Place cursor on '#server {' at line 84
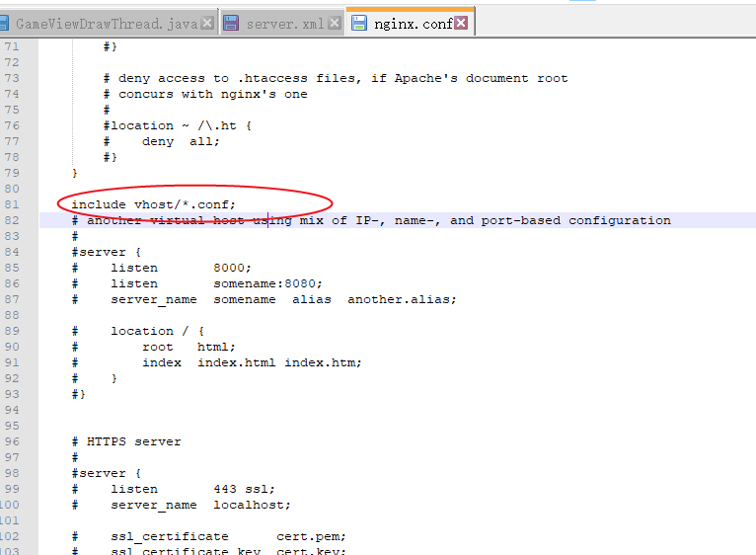 point(106,252)
